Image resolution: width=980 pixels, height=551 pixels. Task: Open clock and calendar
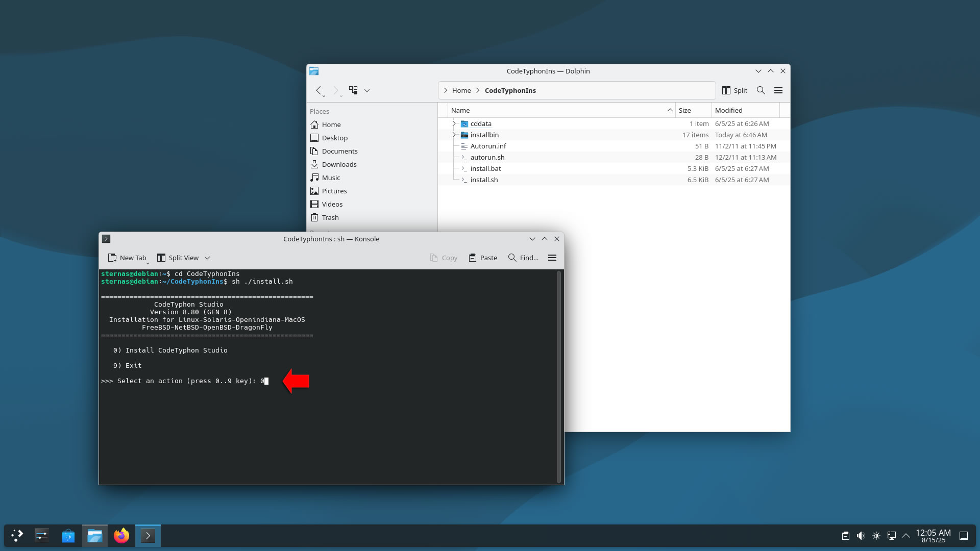click(x=933, y=536)
